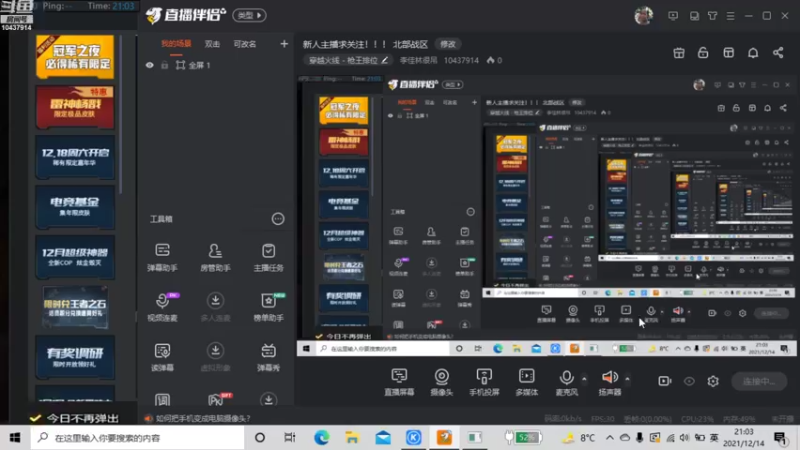Viewport: 800px width, 450px height.
Task: Open the 主播任务 tool
Action: tap(268, 257)
